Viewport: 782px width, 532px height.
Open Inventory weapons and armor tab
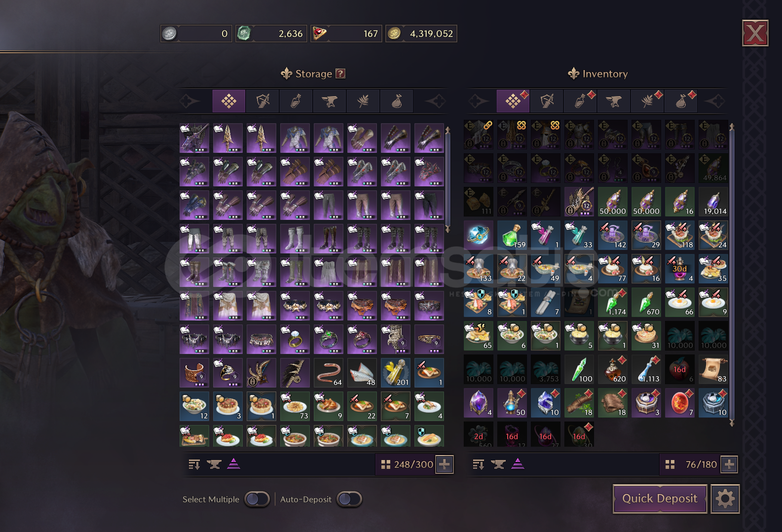coord(547,102)
